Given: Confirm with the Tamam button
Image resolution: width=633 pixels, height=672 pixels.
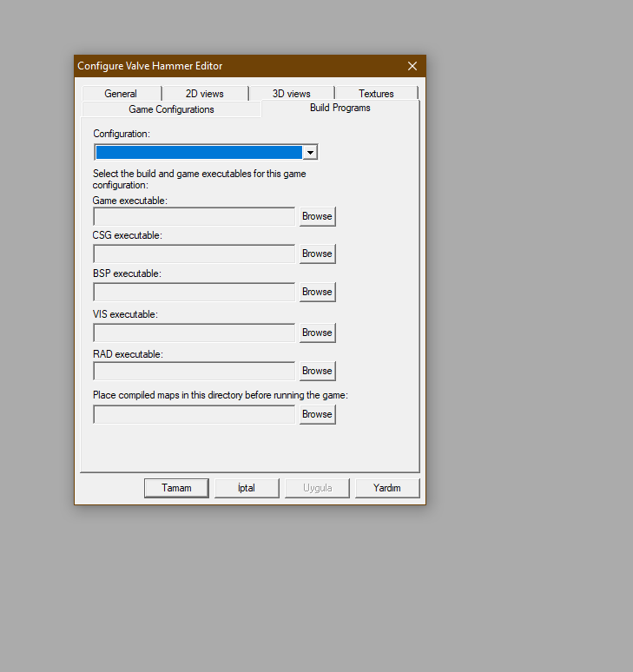Looking at the screenshot, I should pos(176,488).
